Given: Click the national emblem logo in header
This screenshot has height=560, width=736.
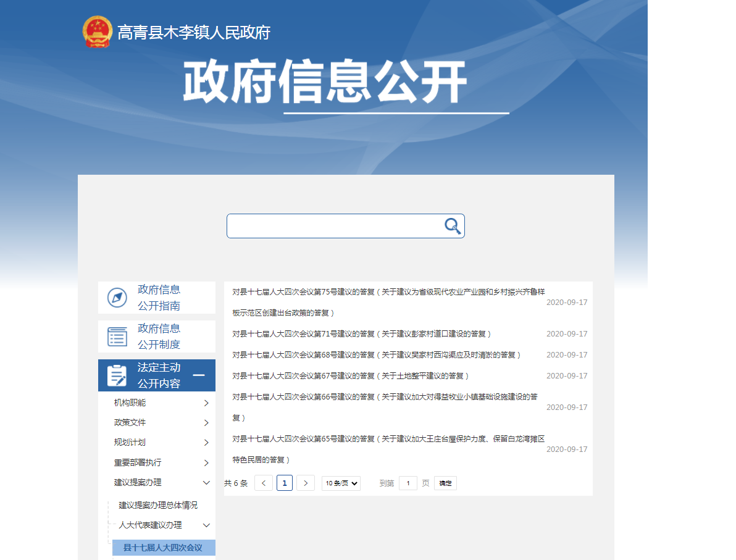Looking at the screenshot, I should 98,32.
